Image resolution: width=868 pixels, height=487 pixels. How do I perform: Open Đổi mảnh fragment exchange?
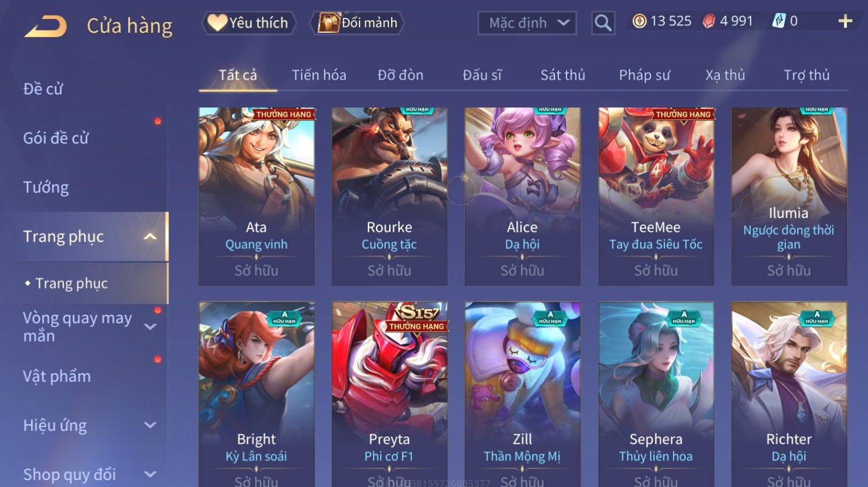[x=357, y=23]
